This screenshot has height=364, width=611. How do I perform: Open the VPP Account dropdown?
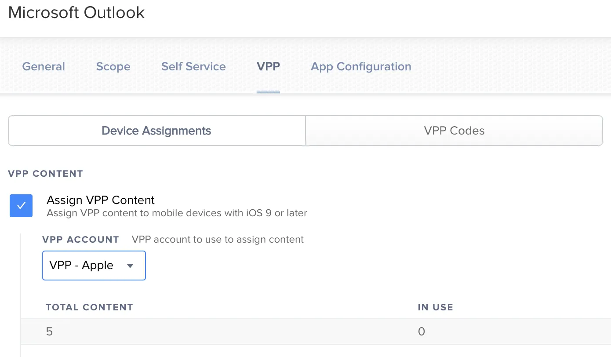pos(94,266)
